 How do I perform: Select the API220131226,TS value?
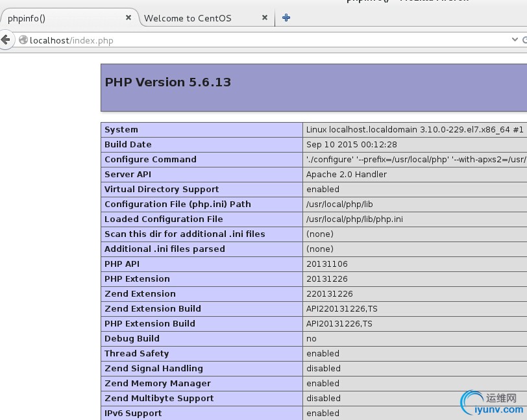342,309
